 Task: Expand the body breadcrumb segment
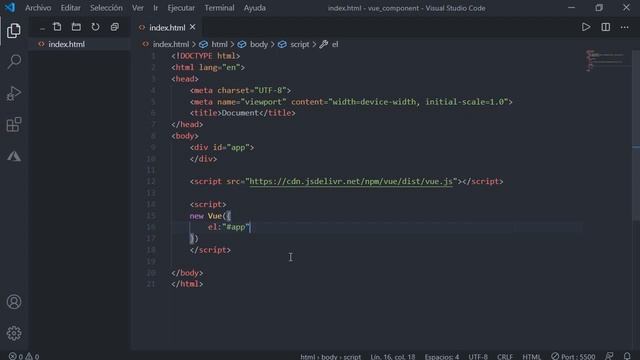point(259,44)
